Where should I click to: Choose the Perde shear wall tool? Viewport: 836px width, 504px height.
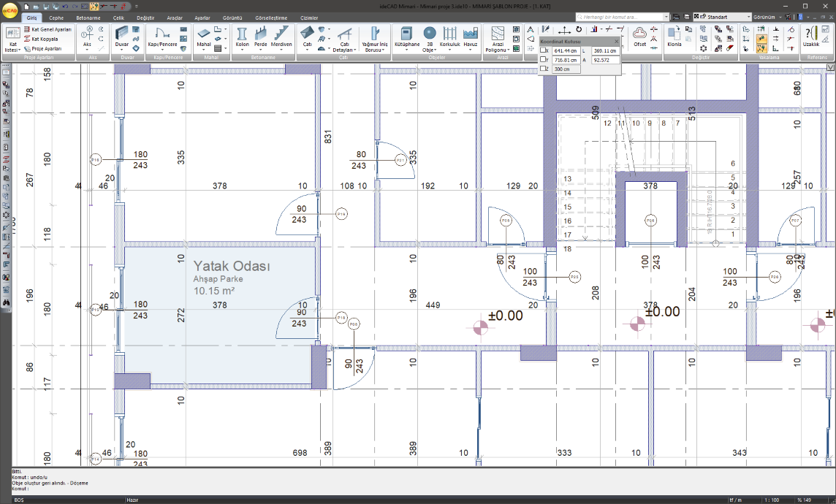pos(261,35)
